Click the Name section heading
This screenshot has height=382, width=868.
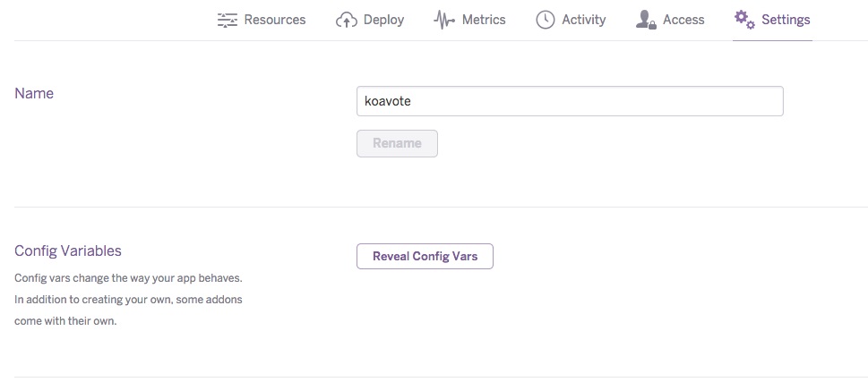coord(34,93)
